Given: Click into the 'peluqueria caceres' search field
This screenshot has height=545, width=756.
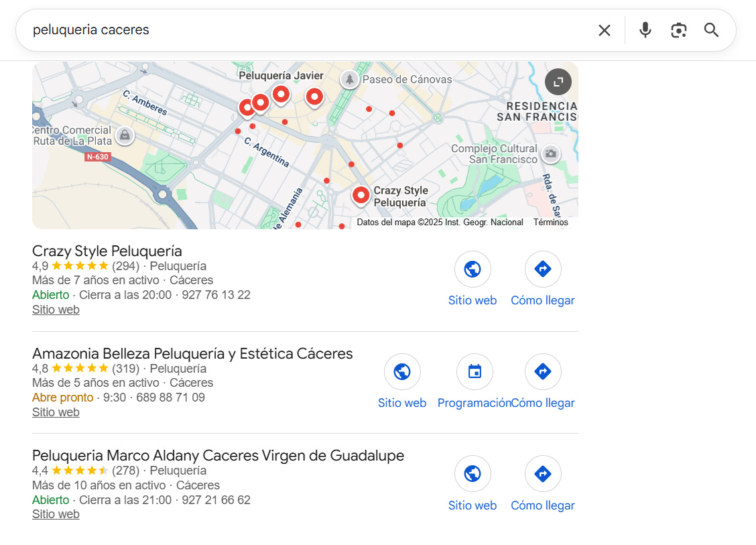Looking at the screenshot, I should (308, 30).
